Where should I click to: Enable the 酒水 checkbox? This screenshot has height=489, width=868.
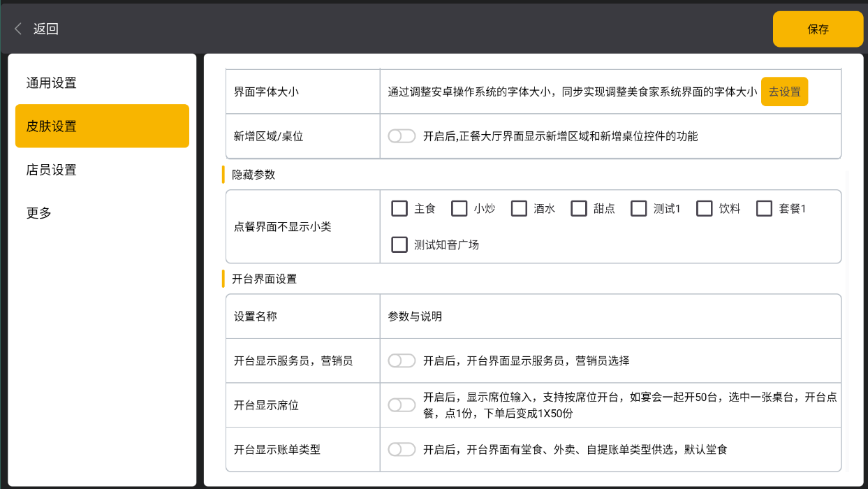[x=519, y=209]
